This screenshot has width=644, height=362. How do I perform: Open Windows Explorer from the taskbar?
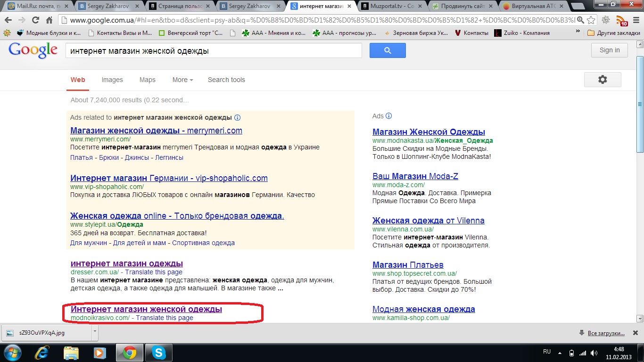click(71, 353)
